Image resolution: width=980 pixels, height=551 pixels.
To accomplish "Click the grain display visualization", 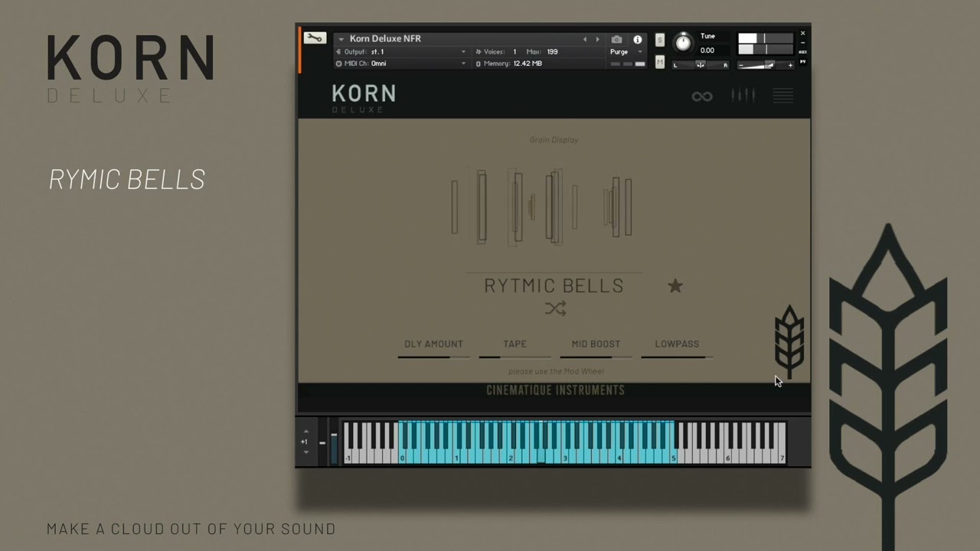I will [x=542, y=207].
